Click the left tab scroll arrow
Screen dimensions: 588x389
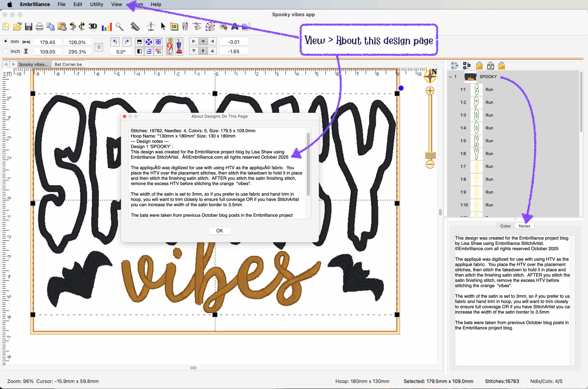coord(6,64)
